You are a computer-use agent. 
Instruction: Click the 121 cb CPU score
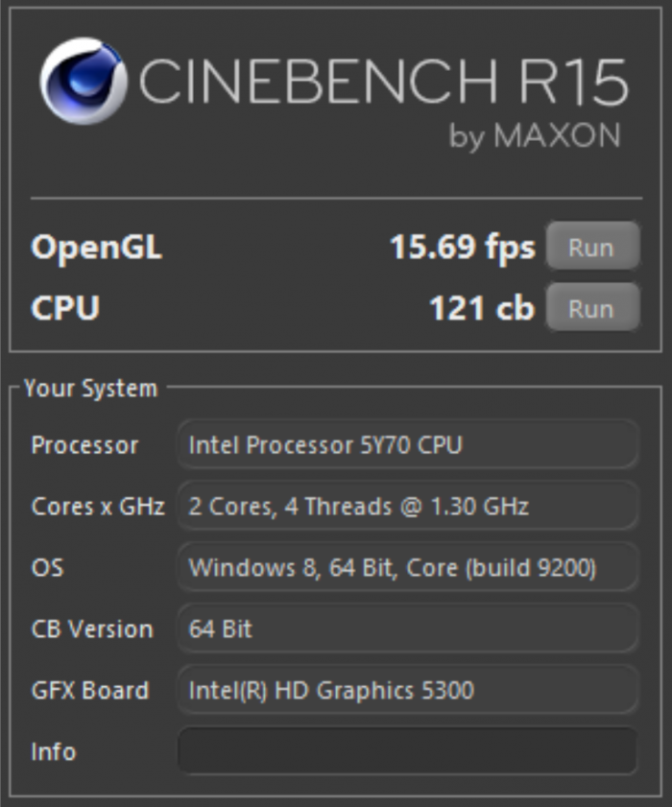[481, 309]
